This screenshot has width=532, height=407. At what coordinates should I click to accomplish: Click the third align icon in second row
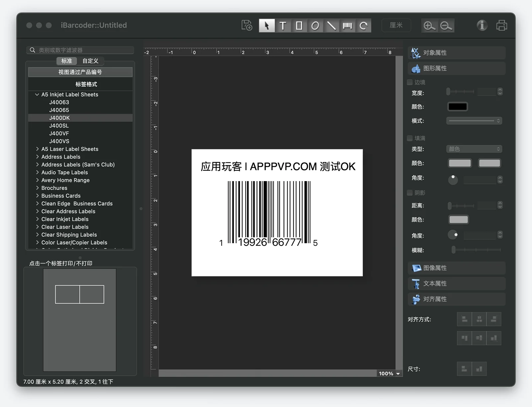point(494,338)
